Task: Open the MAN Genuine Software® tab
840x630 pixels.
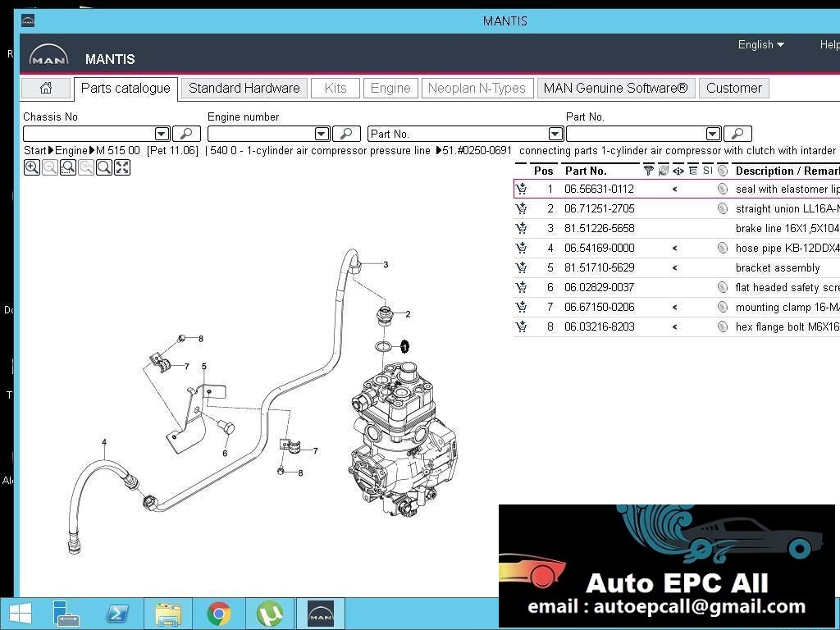Action: 615,88
